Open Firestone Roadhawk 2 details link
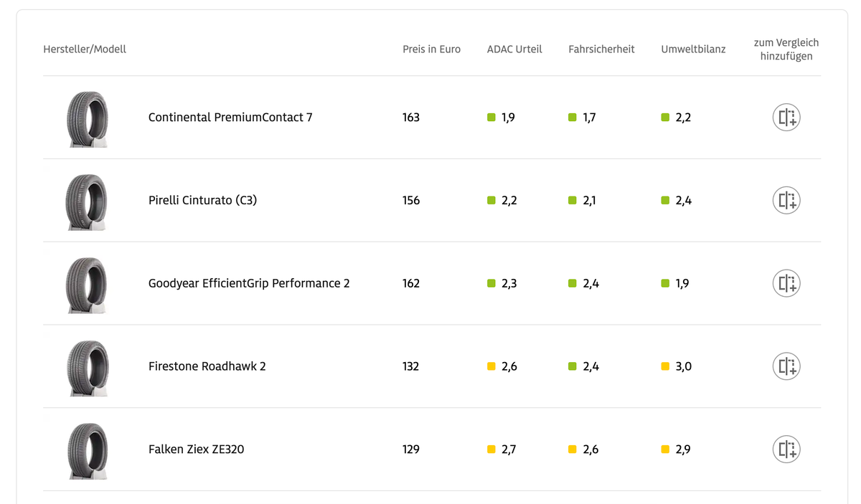Screen dimensions: 861x504 [207, 366]
